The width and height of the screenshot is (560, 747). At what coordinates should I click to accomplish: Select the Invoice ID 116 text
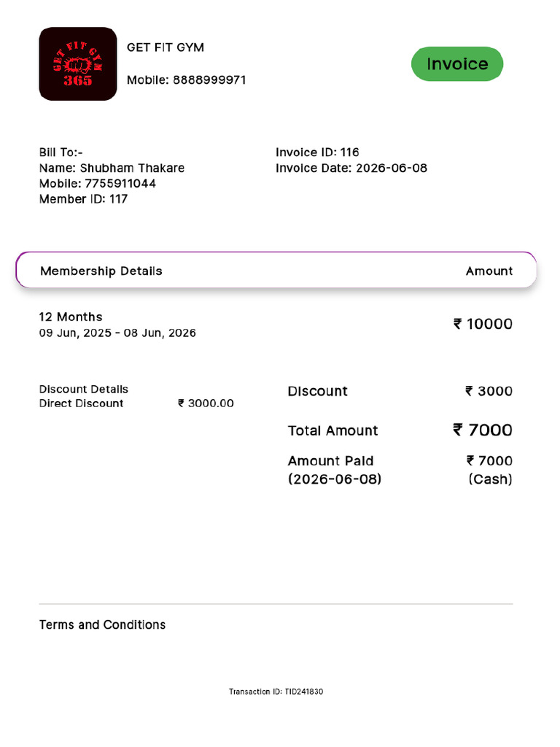(317, 152)
